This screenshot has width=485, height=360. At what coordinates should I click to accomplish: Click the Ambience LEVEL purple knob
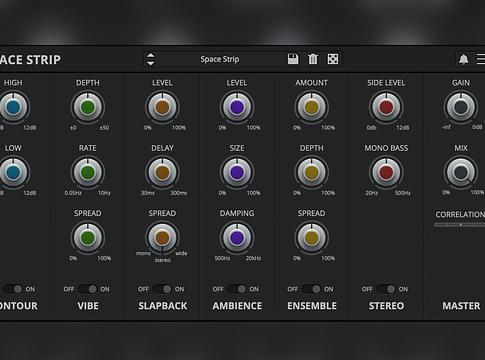pyautogui.click(x=237, y=107)
